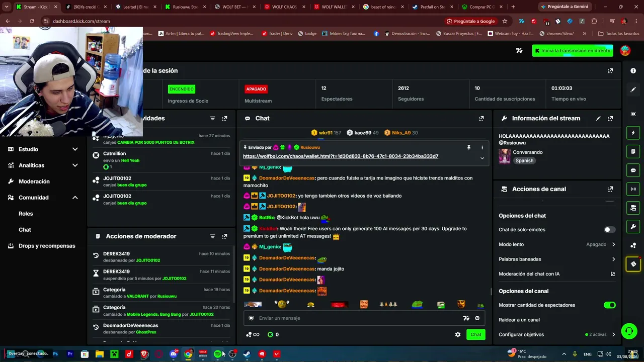This screenshot has width=644, height=362.
Task: Open Moderación del chat con IA
Action: point(557,274)
